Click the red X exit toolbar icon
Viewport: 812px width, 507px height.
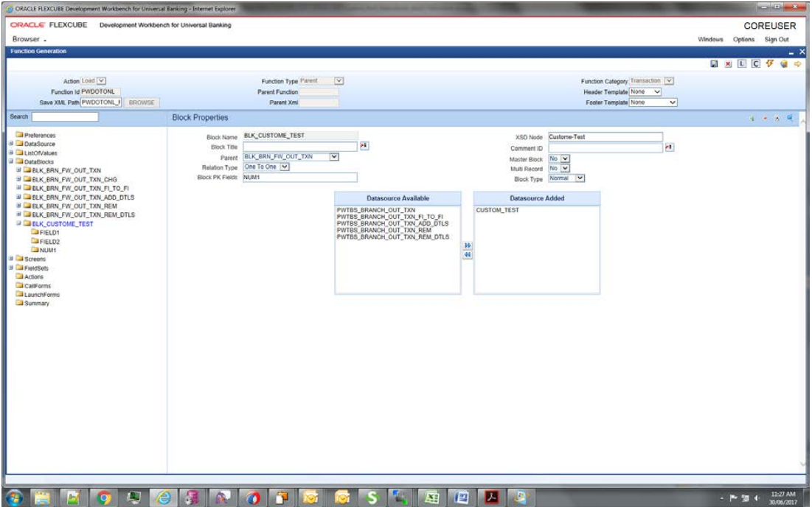click(728, 63)
